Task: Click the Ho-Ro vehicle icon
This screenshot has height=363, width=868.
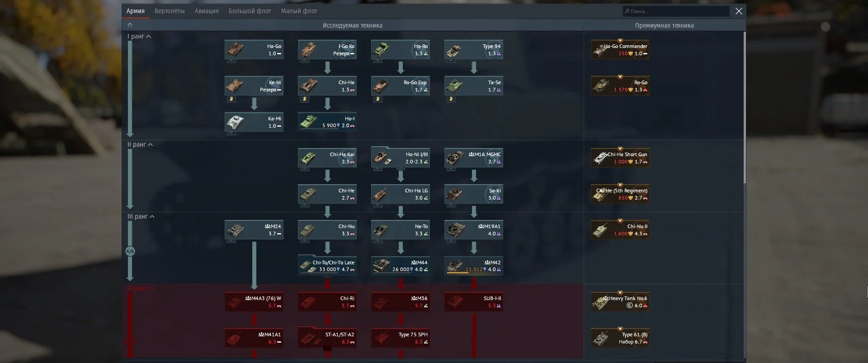Action: (382, 49)
